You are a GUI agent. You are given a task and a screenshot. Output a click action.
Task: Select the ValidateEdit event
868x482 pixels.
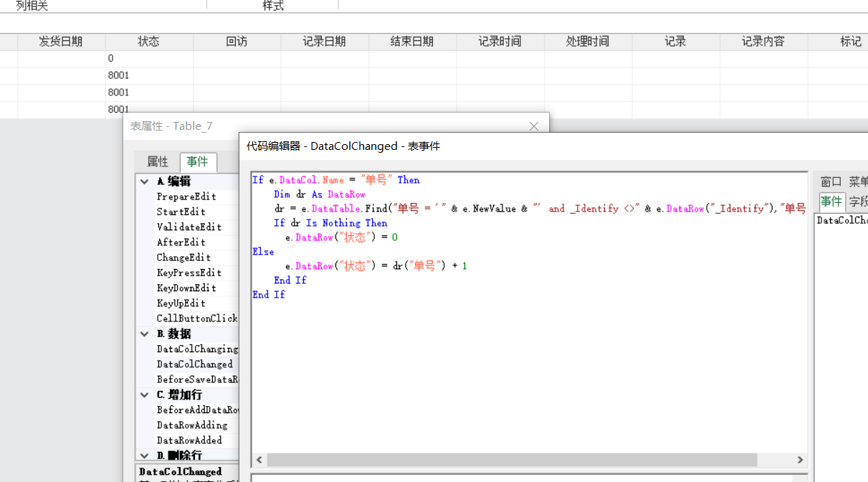pyautogui.click(x=189, y=227)
